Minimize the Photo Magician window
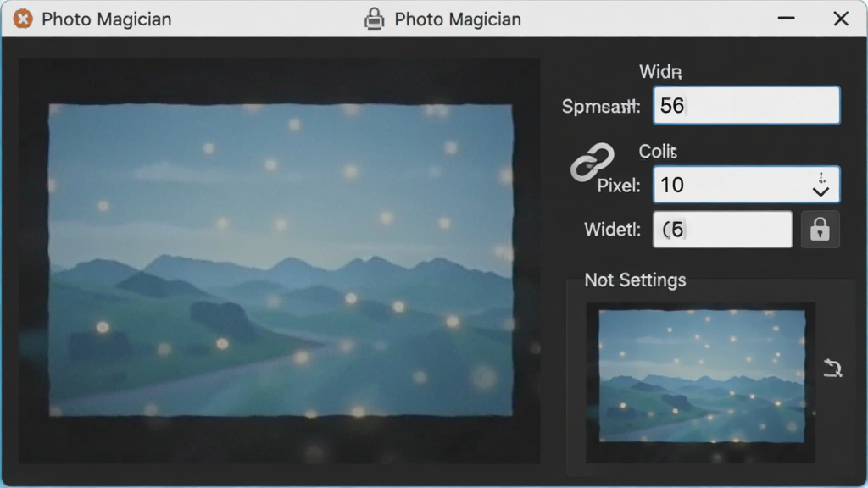 click(x=786, y=19)
